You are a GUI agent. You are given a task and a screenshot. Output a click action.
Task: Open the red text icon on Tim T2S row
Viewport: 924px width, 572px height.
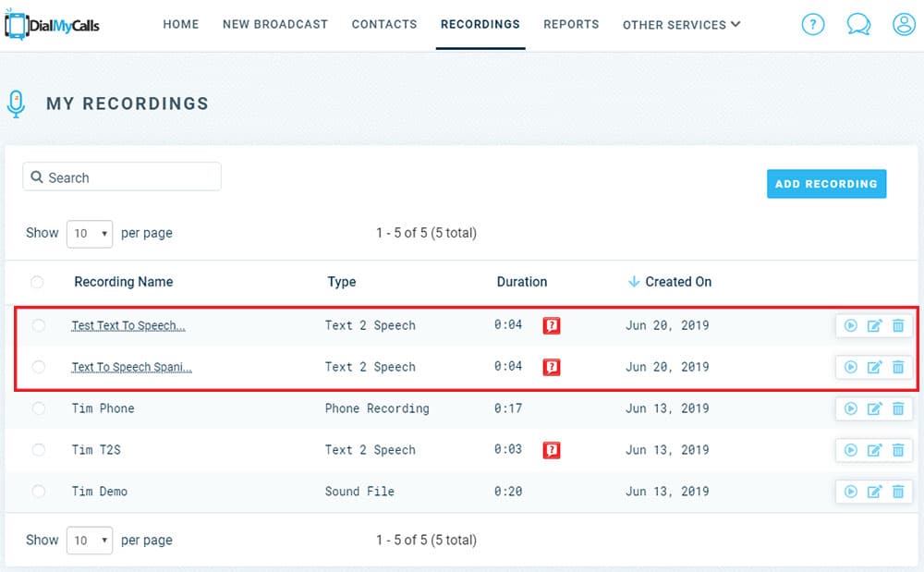click(x=552, y=450)
